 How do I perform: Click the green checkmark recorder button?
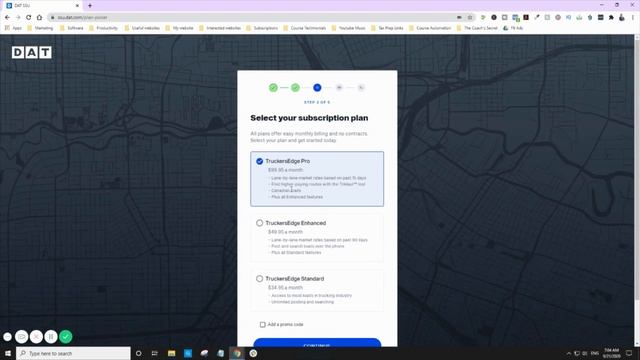click(66, 337)
